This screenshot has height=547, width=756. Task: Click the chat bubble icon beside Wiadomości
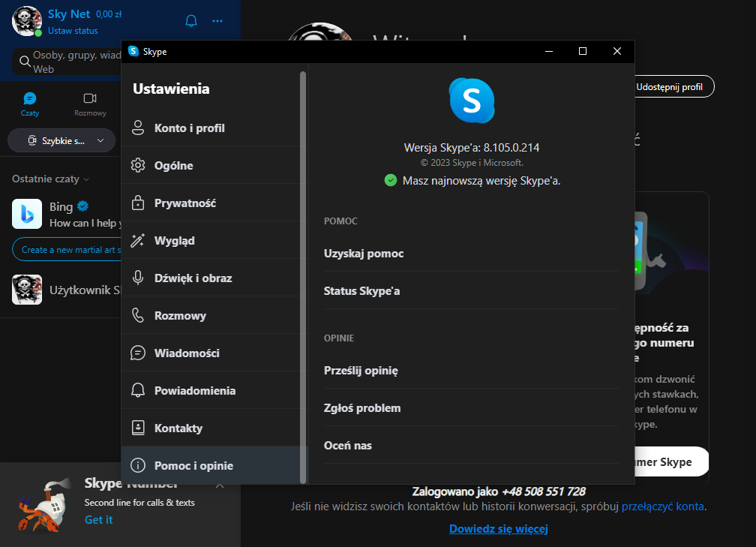tap(138, 353)
